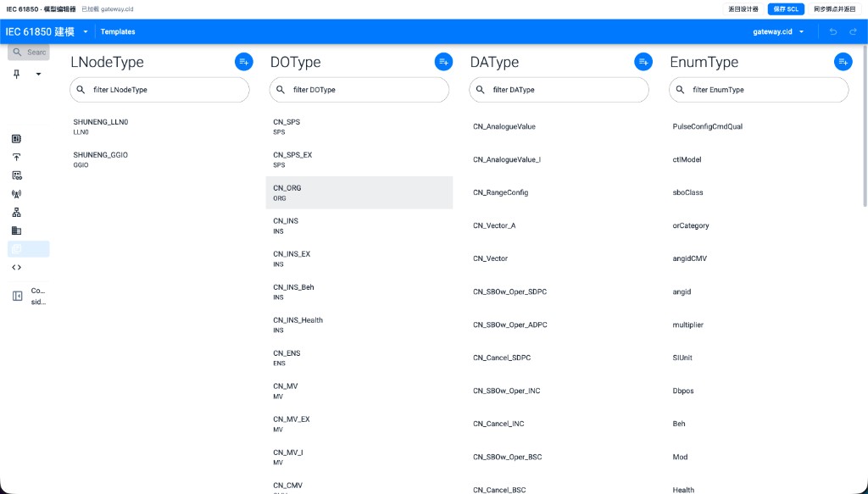Select the CN_ORG item
Image resolution: width=868 pixels, height=494 pixels.
coord(359,192)
